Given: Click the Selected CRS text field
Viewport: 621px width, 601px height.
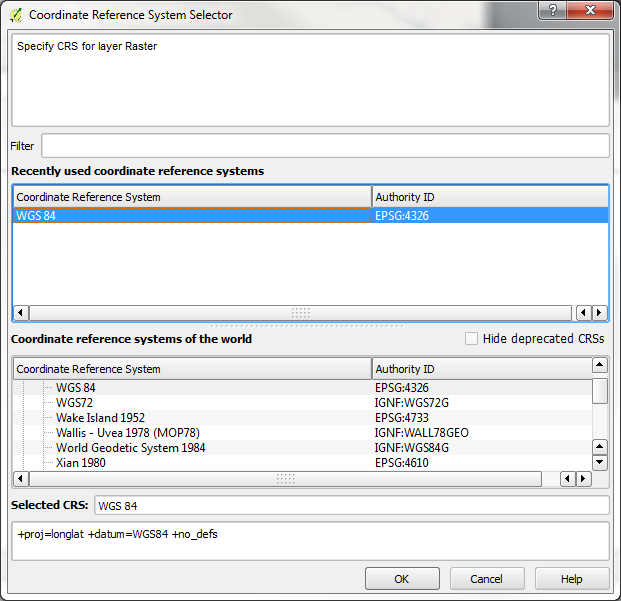Looking at the screenshot, I should click(x=351, y=506).
